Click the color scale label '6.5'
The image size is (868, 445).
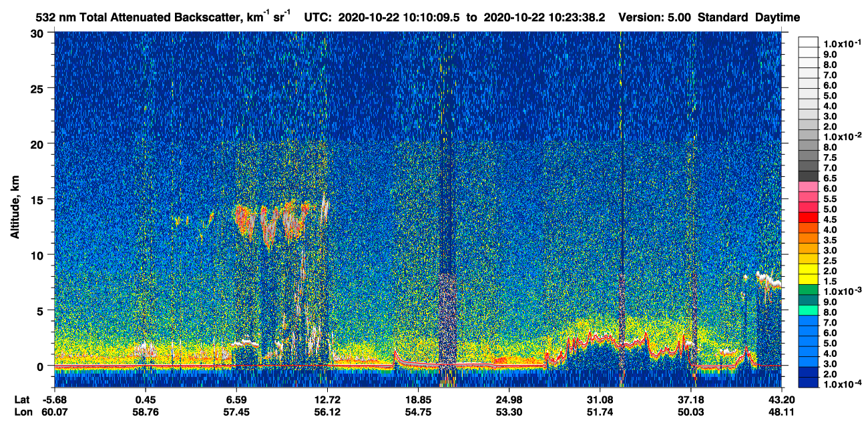(x=831, y=177)
